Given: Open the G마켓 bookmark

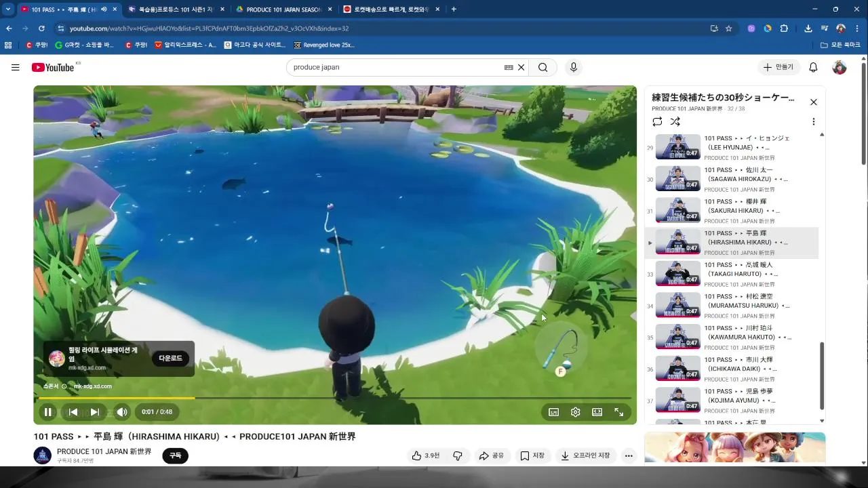Looking at the screenshot, I should [84, 45].
